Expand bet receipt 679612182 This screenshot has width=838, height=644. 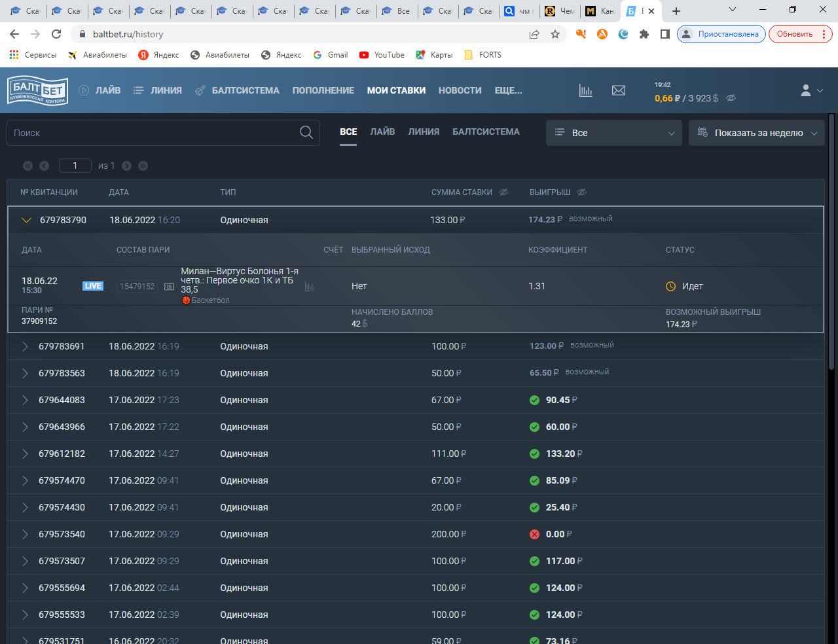25,454
